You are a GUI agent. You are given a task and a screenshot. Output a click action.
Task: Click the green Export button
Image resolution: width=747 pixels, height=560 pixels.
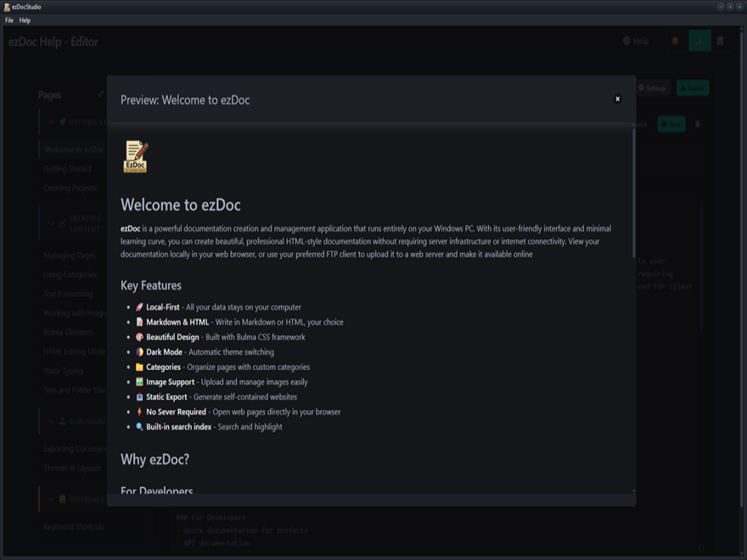click(693, 88)
